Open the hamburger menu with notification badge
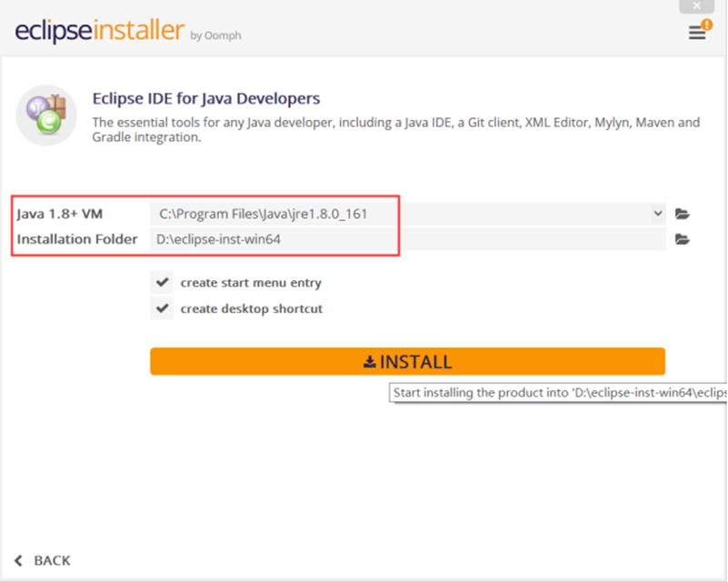The height and width of the screenshot is (582, 728). point(699,31)
